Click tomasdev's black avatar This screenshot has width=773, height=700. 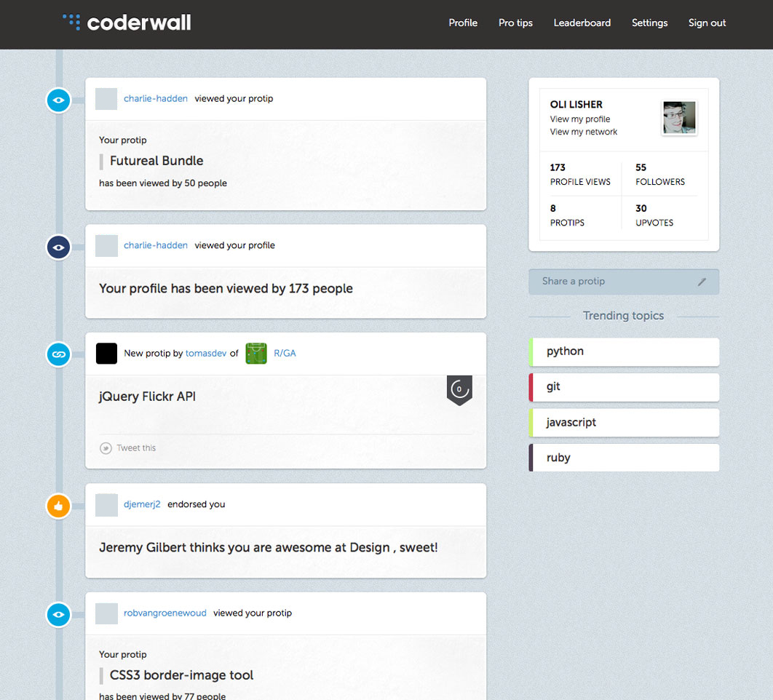(106, 354)
